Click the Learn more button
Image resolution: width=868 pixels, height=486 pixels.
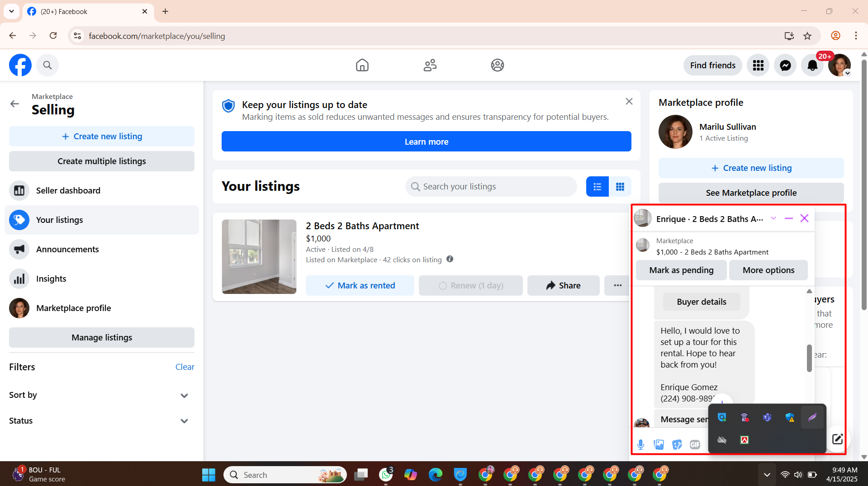(x=426, y=142)
